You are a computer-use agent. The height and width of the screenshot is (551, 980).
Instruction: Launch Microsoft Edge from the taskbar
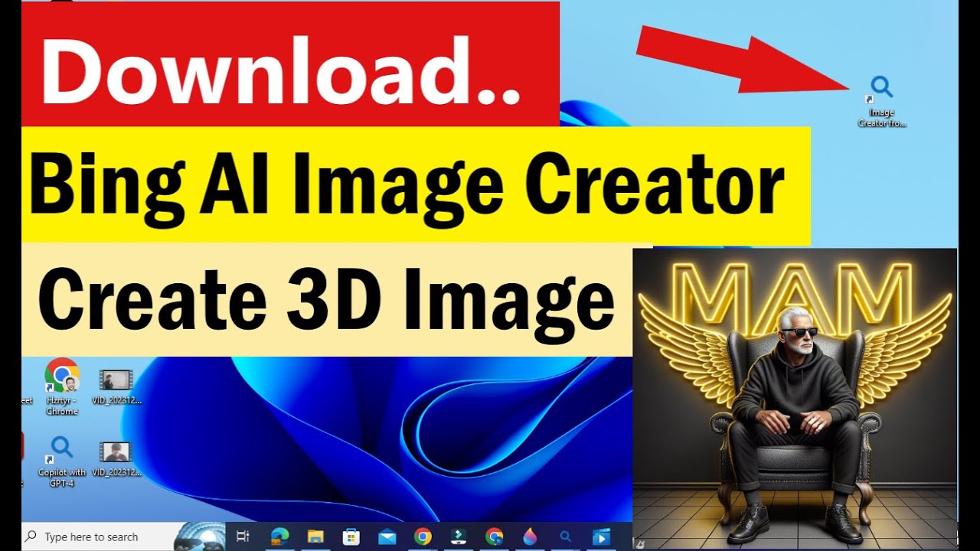tap(279, 536)
